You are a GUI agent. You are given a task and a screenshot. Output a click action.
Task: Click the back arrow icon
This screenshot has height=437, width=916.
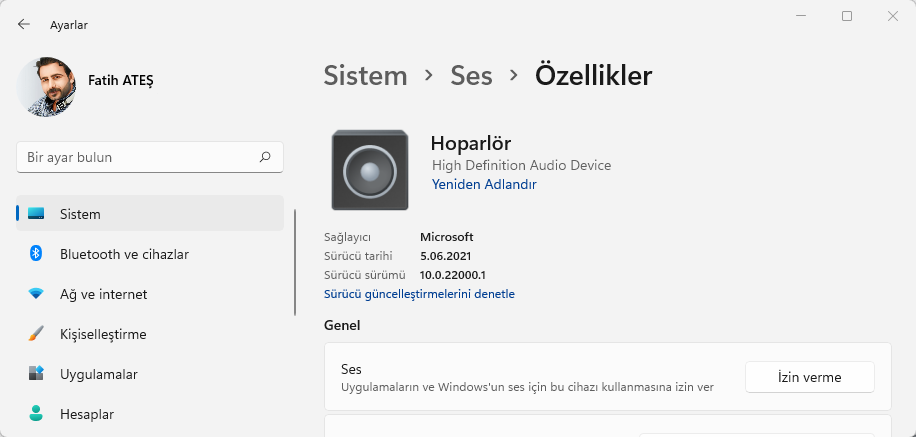point(24,24)
